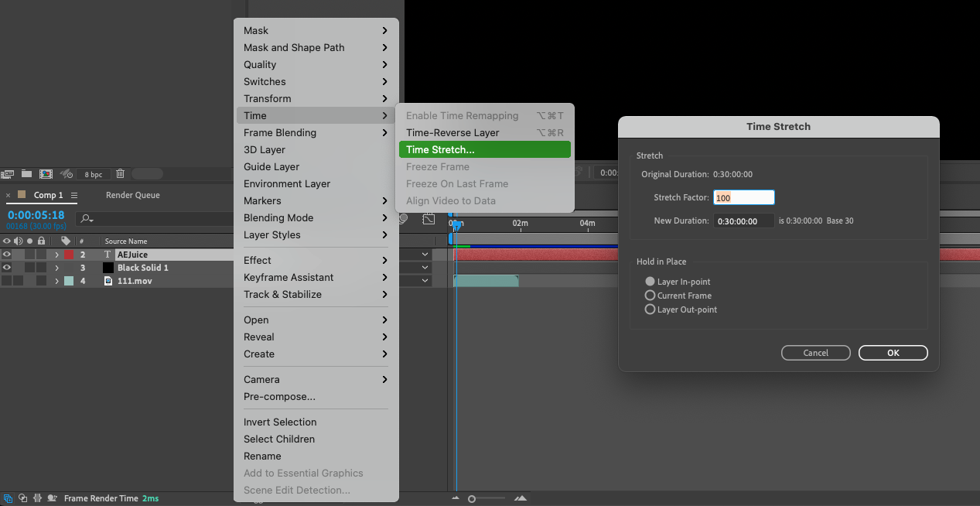Open the Comp 1 panel menu icon
The image size is (980, 506).
[x=74, y=196]
